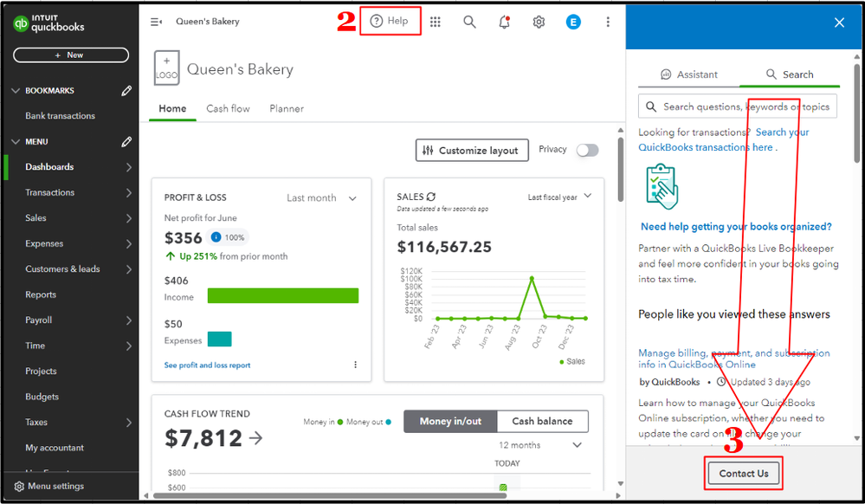Switch to the Planner tab
This screenshot has height=504, width=865.
[287, 109]
